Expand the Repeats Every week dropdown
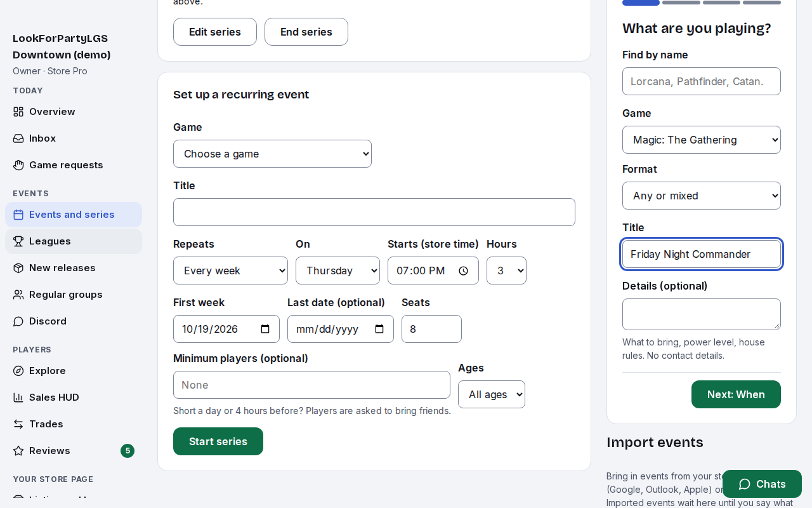The height and width of the screenshot is (508, 812). pyautogui.click(x=230, y=271)
